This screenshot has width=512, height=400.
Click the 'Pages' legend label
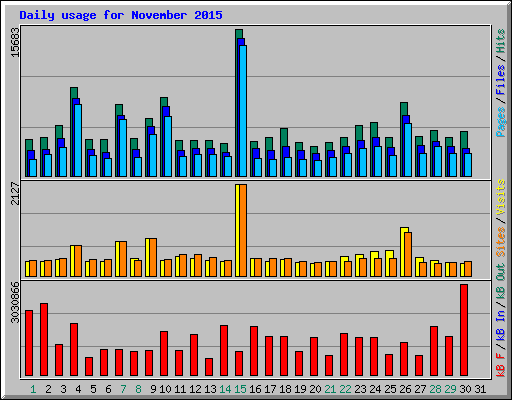coord(500,122)
